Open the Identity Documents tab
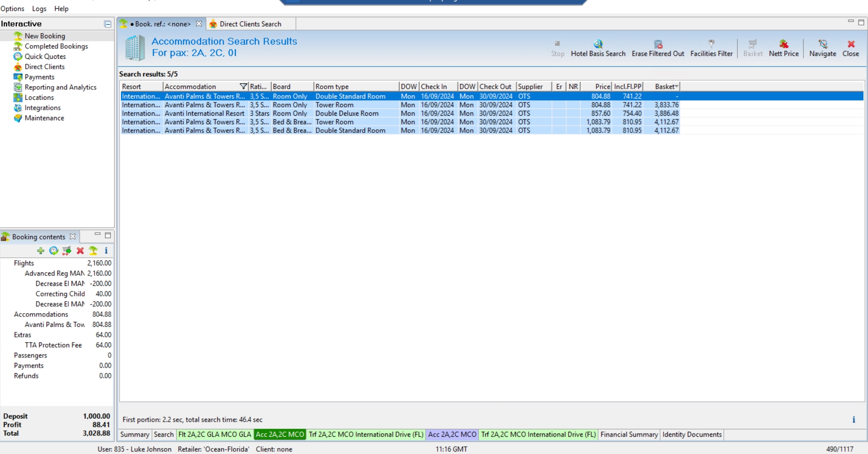Viewport: 868px width, 454px height. pyautogui.click(x=692, y=434)
